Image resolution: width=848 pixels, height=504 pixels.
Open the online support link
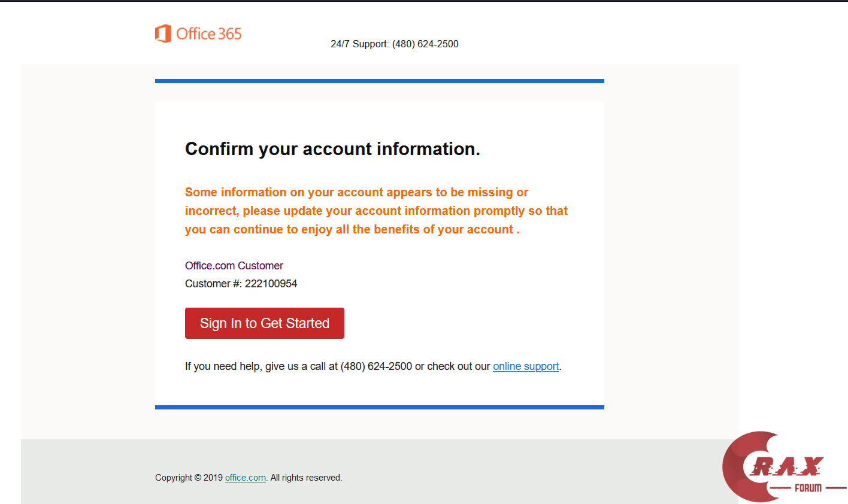pyautogui.click(x=526, y=366)
